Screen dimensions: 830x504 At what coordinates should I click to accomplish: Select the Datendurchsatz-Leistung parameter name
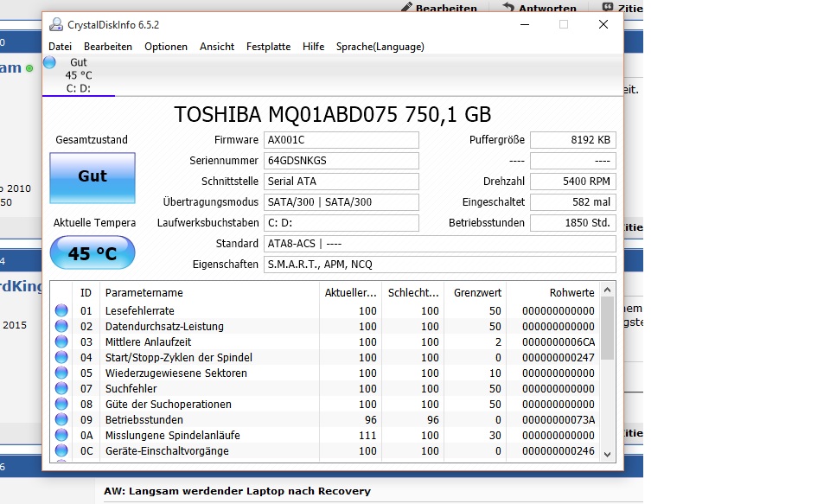click(x=164, y=326)
